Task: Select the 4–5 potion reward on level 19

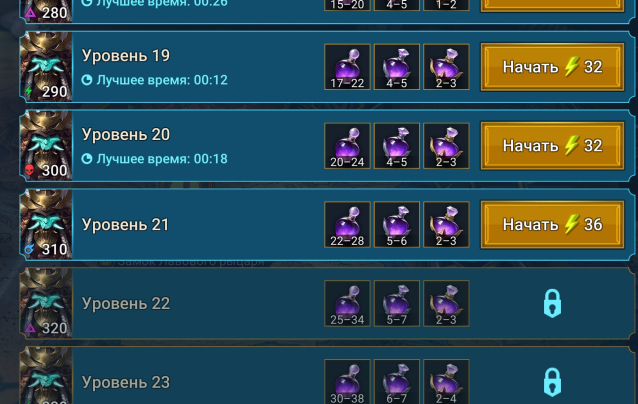Action: 397,67
